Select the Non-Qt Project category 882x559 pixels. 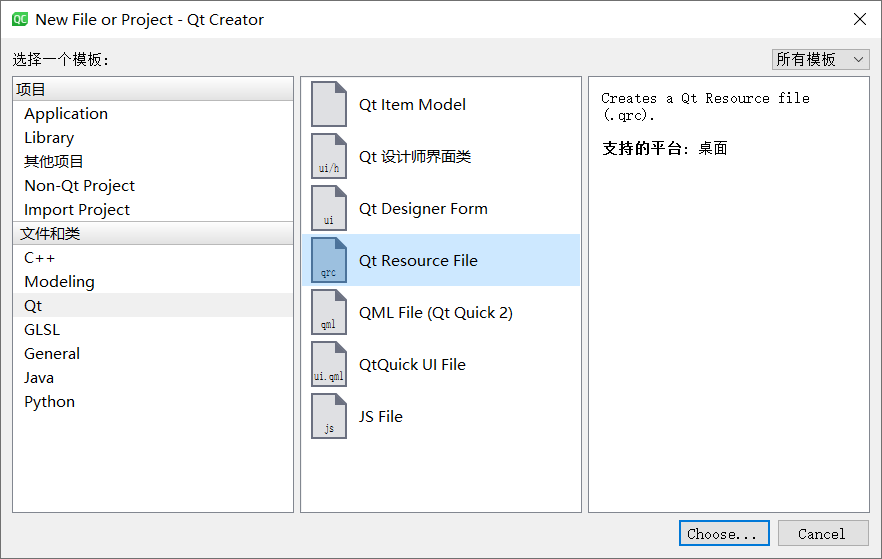152,186
